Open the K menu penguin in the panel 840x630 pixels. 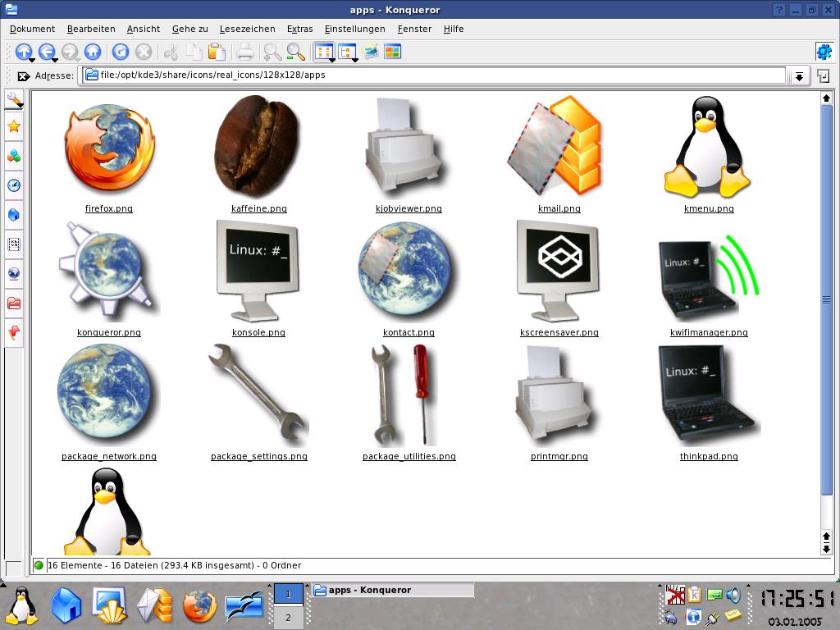point(21,606)
